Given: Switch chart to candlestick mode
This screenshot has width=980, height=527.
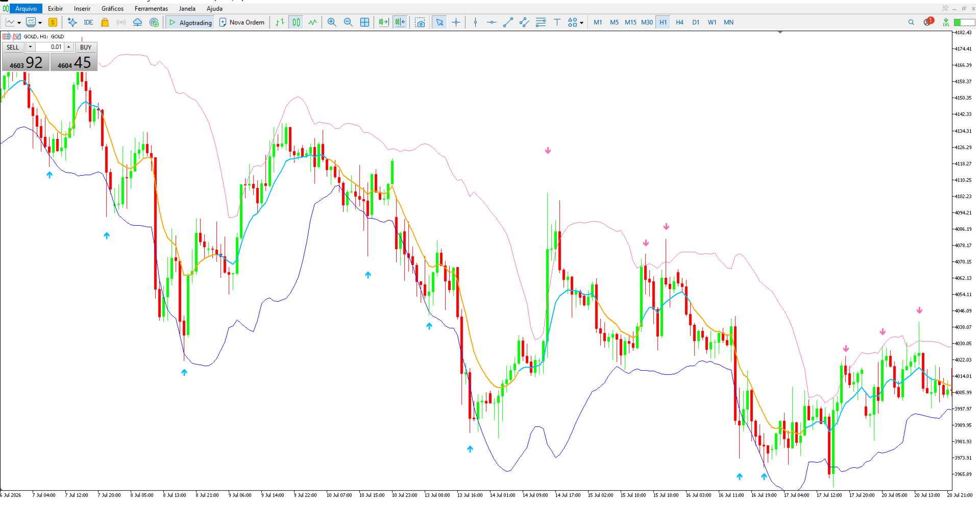Looking at the screenshot, I should (x=296, y=22).
